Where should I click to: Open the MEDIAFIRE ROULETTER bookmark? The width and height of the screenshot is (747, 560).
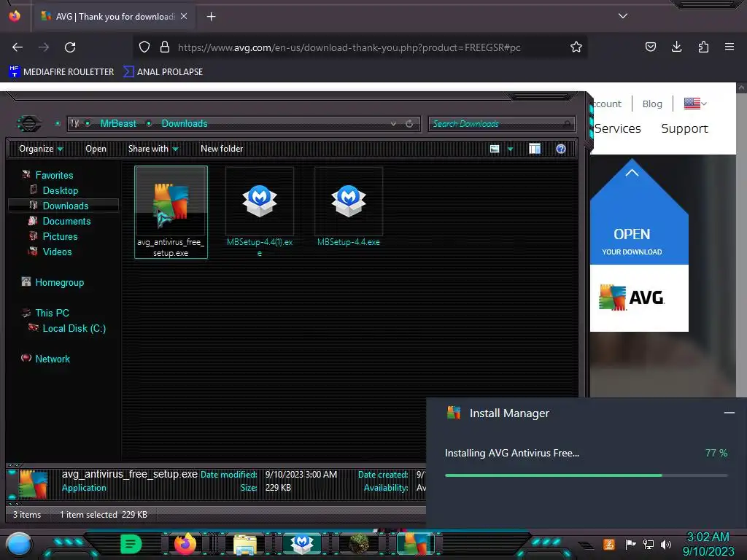click(x=61, y=72)
